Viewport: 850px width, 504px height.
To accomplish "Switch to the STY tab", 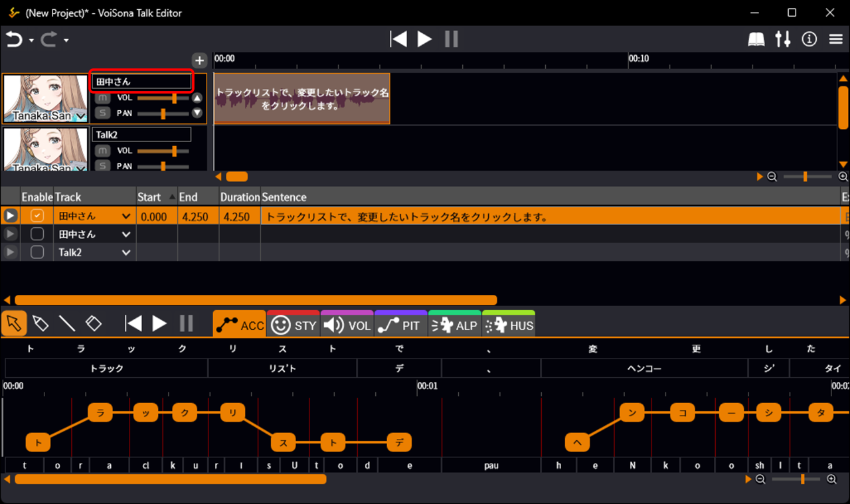I will pos(294,325).
